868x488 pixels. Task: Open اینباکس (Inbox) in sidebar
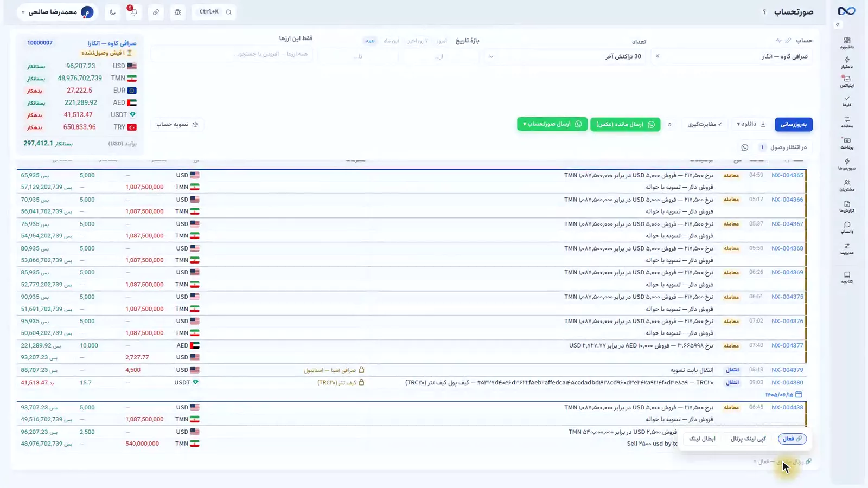click(x=847, y=81)
